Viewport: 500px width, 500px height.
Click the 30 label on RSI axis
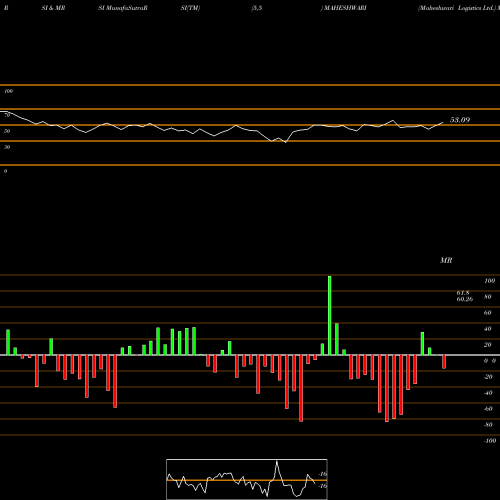coord(7,147)
